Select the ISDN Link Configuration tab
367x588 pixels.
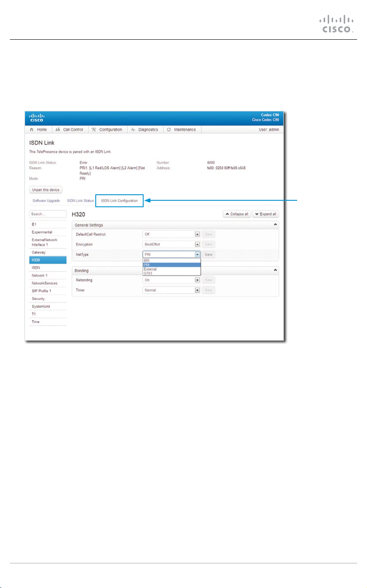point(119,201)
